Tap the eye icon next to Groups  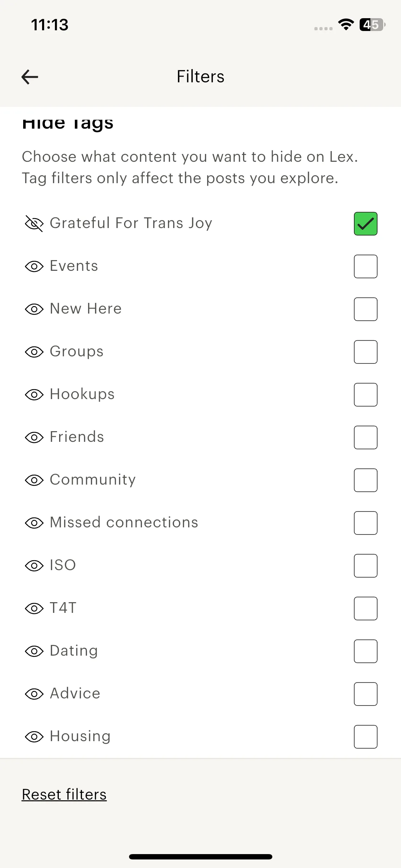click(34, 352)
